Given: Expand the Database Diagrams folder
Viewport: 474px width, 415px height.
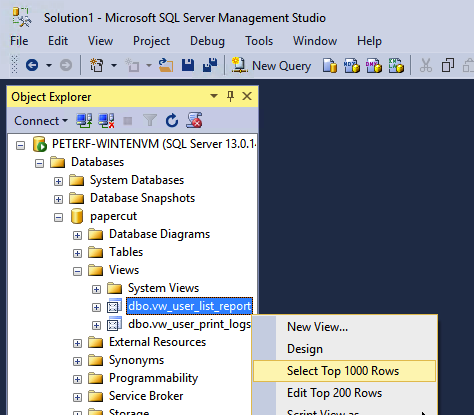Looking at the screenshot, I should [x=77, y=235].
